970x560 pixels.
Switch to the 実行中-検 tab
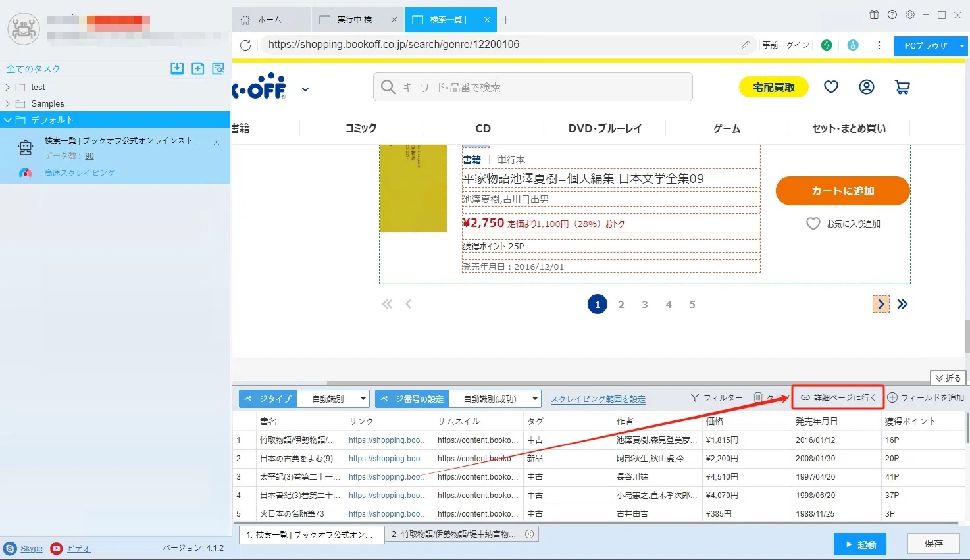coord(358,20)
